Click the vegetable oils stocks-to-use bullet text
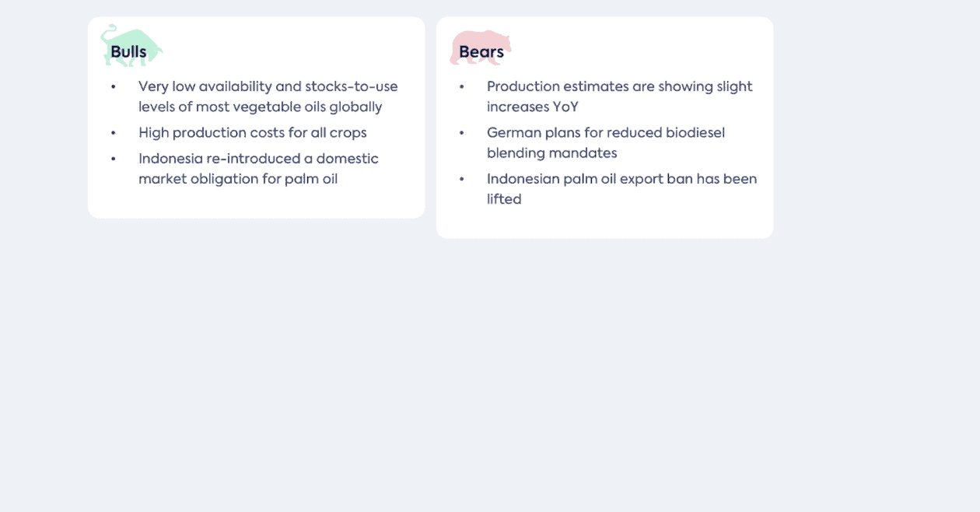This screenshot has height=512, width=980. (268, 96)
